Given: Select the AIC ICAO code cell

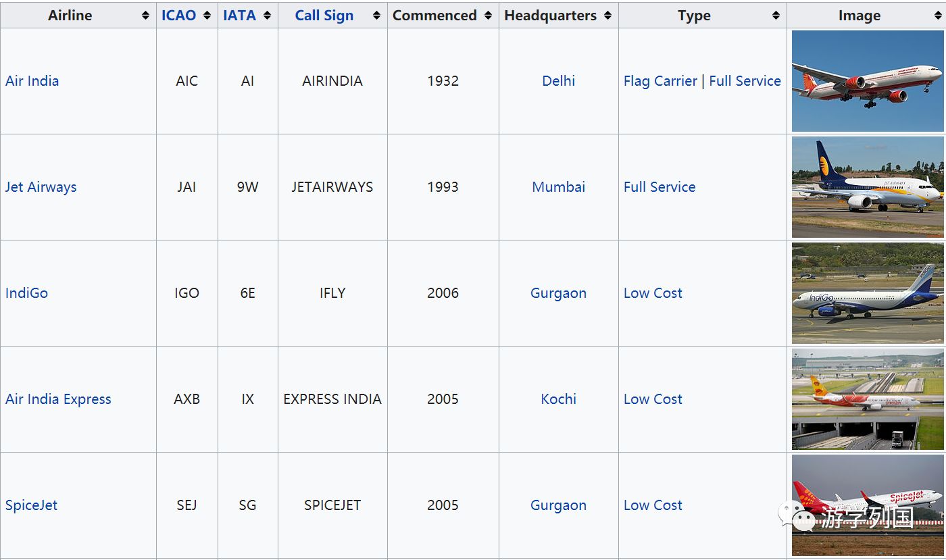Looking at the screenshot, I should 186,81.
